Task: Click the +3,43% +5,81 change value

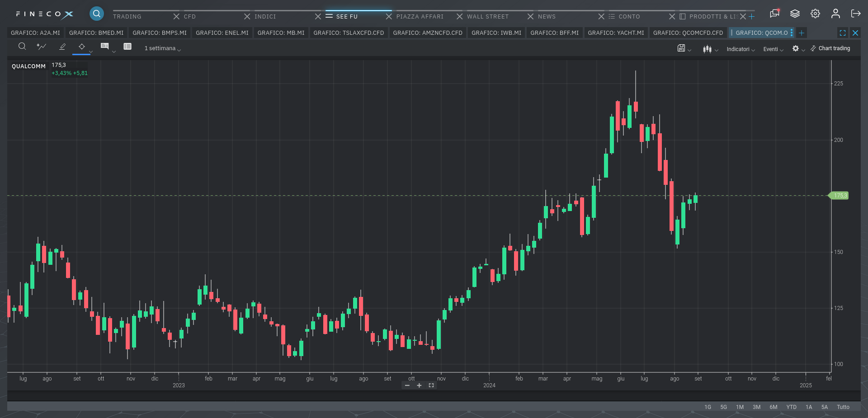Action: pos(70,73)
